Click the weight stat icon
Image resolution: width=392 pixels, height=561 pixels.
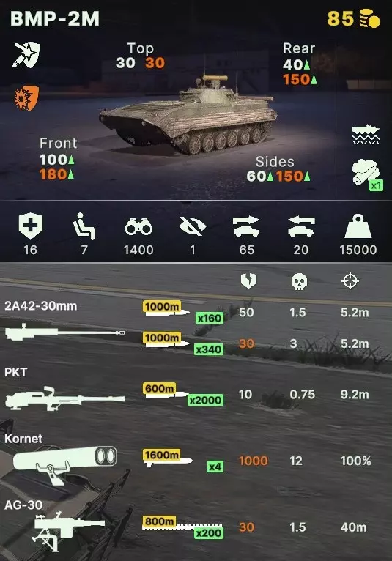[x=358, y=226]
